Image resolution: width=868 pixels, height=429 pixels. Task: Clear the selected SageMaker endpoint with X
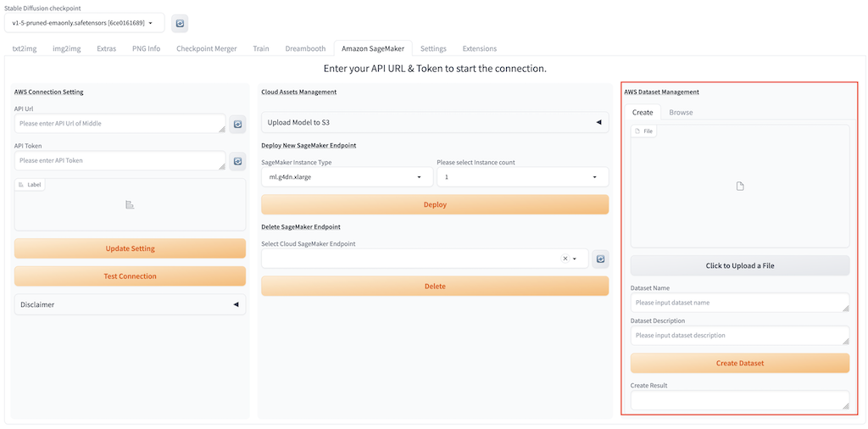(x=565, y=259)
